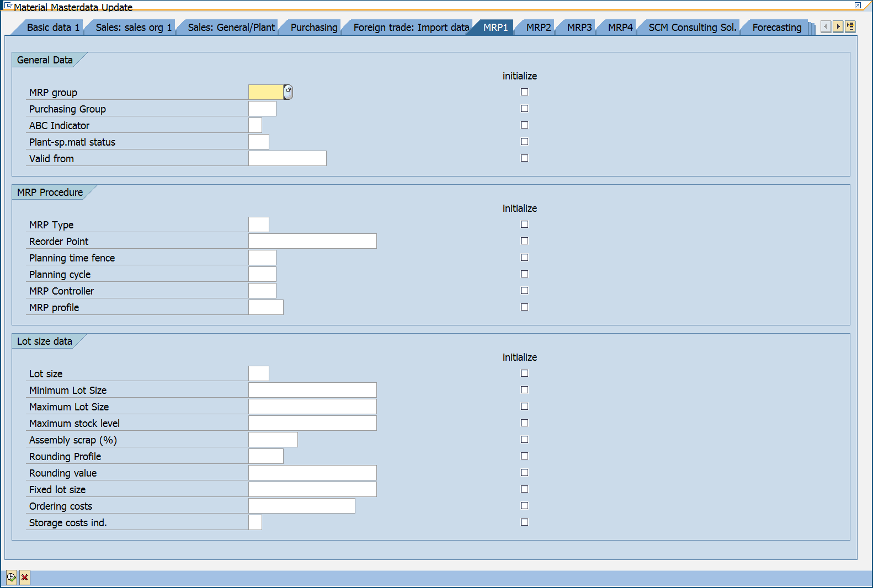The height and width of the screenshot is (588, 873).
Task: Open the MRP group search help button
Action: [288, 92]
